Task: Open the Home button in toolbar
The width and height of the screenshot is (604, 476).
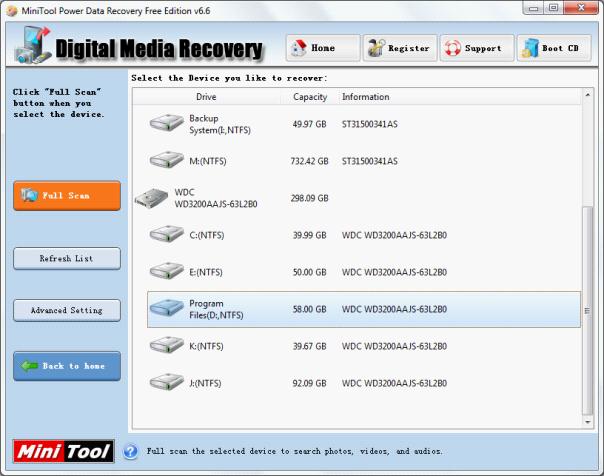Action: tap(323, 48)
